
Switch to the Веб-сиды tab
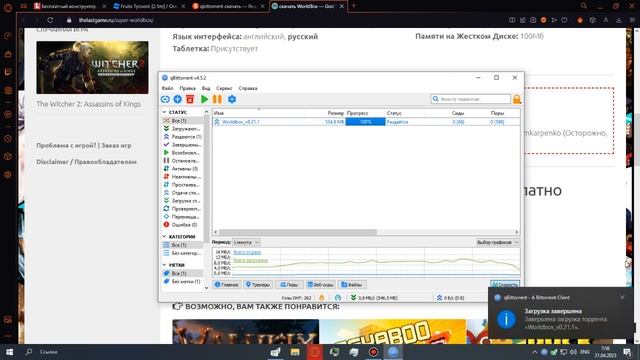point(320,284)
